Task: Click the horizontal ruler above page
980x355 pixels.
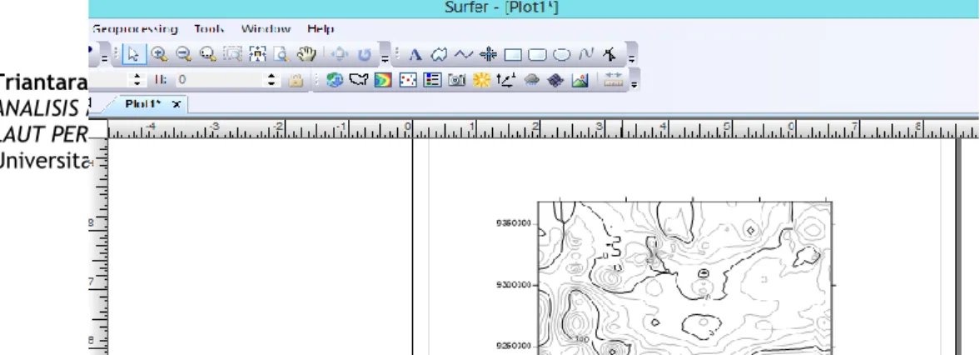Action: tap(544, 129)
